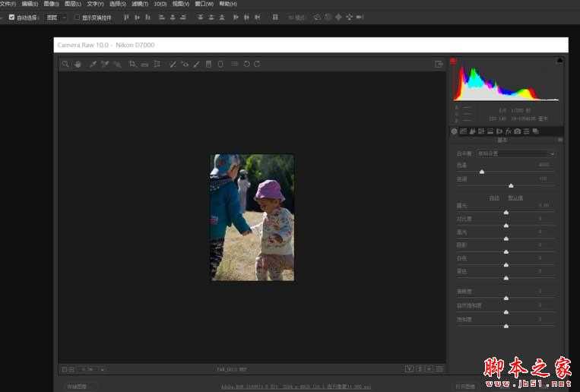Image resolution: width=580 pixels, height=392 pixels.
Task: Select the Zoom tool in Camera Raw
Action: click(x=66, y=65)
